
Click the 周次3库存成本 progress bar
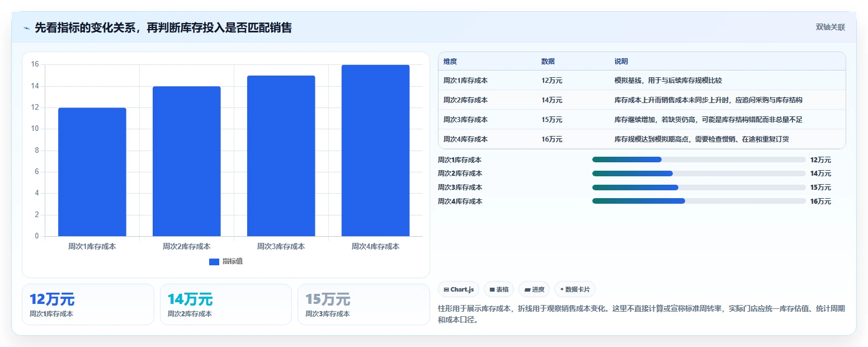(699, 187)
